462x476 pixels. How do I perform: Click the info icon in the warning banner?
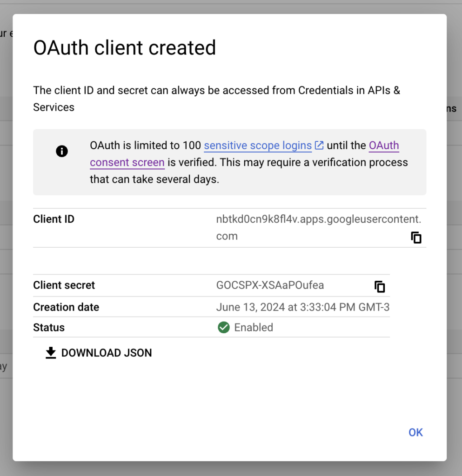click(62, 151)
